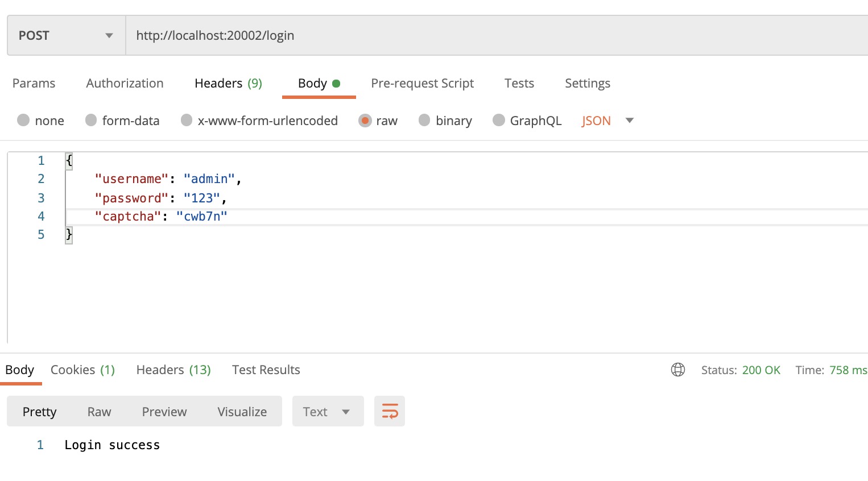868x481 pixels.
Task: Switch to the Params tab
Action: (x=34, y=84)
